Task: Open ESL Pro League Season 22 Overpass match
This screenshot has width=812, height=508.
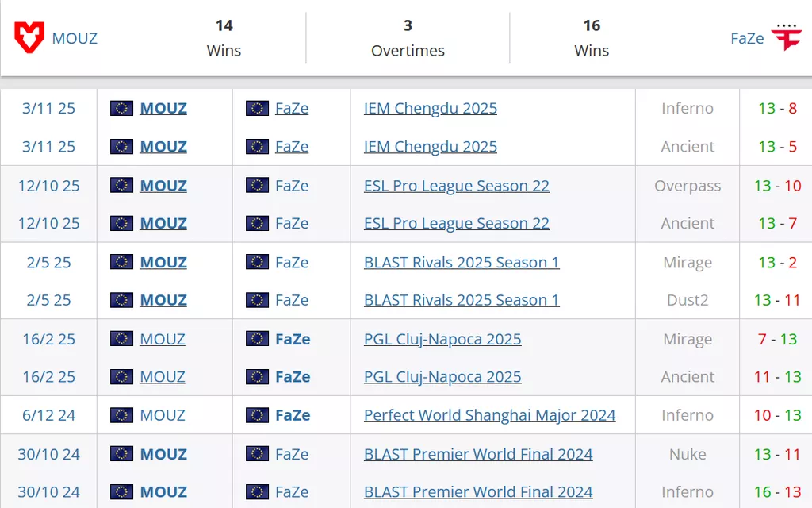Action: point(457,186)
